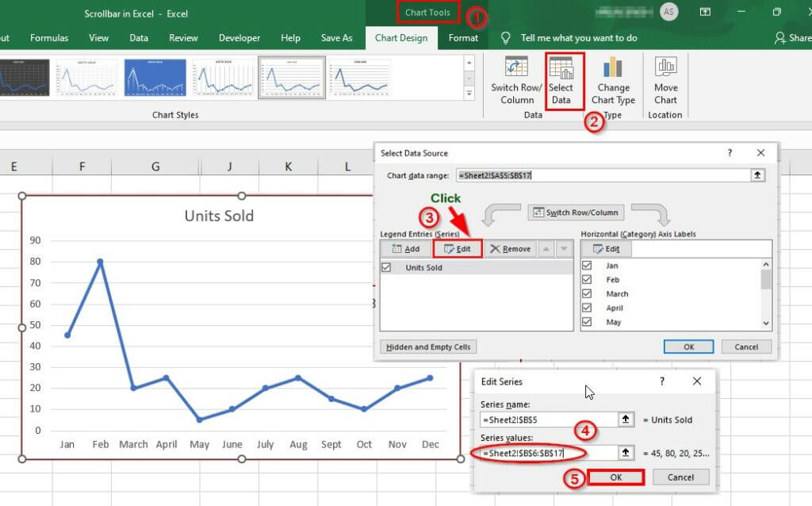The image size is (812, 506).
Task: Uncheck the Units Sold series checkbox
Action: pyautogui.click(x=386, y=267)
